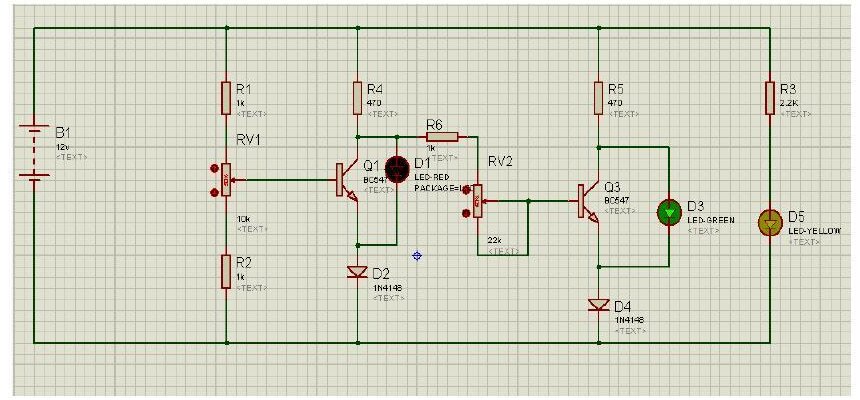Click the "RV2" reference label
The width and height of the screenshot is (860, 400).
(x=500, y=162)
